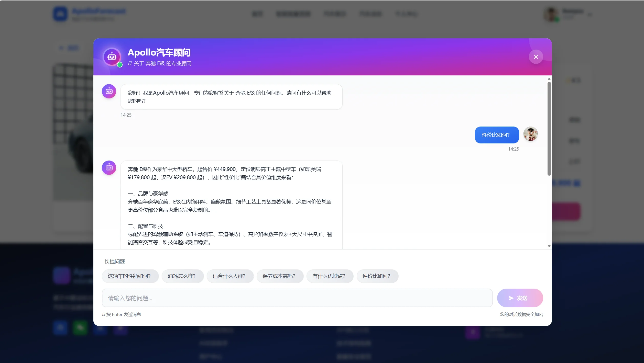Click the 一、品牌与豪华感 heading text
This screenshot has width=644, height=363.
148,194
